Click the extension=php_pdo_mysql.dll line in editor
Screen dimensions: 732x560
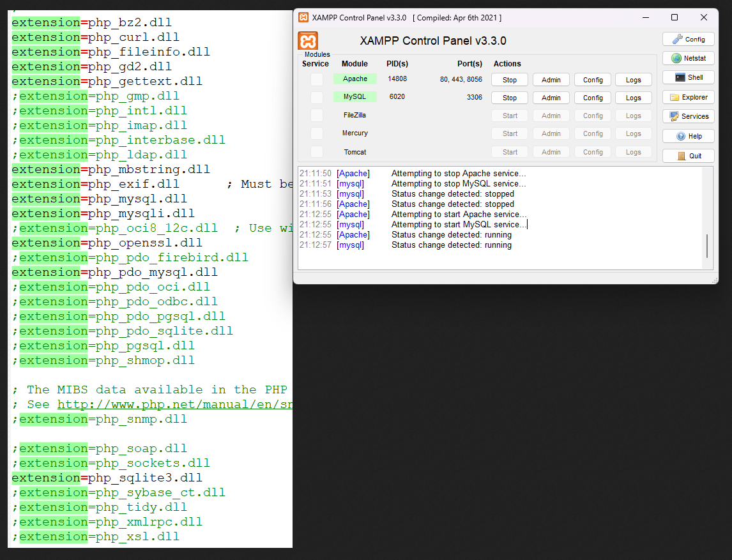pos(115,272)
